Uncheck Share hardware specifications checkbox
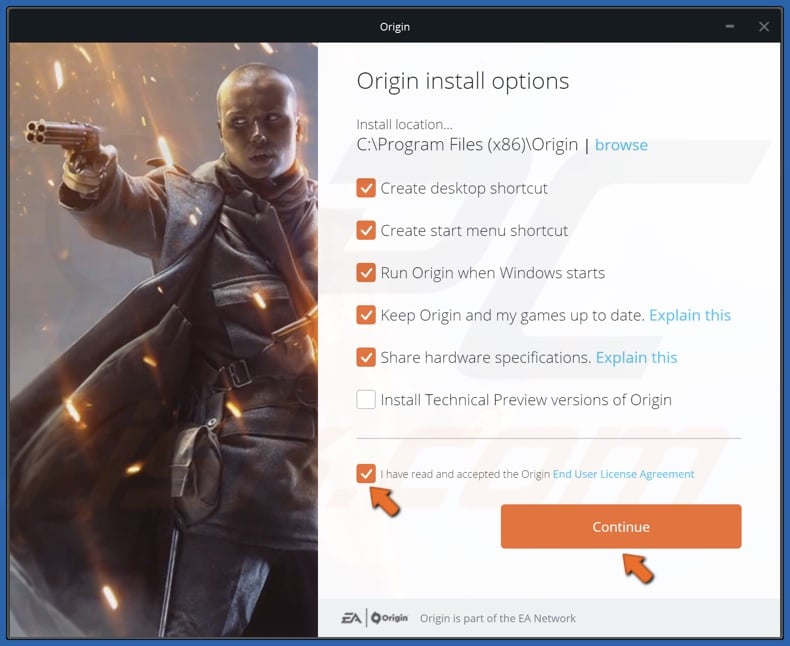The height and width of the screenshot is (646, 790). click(366, 357)
